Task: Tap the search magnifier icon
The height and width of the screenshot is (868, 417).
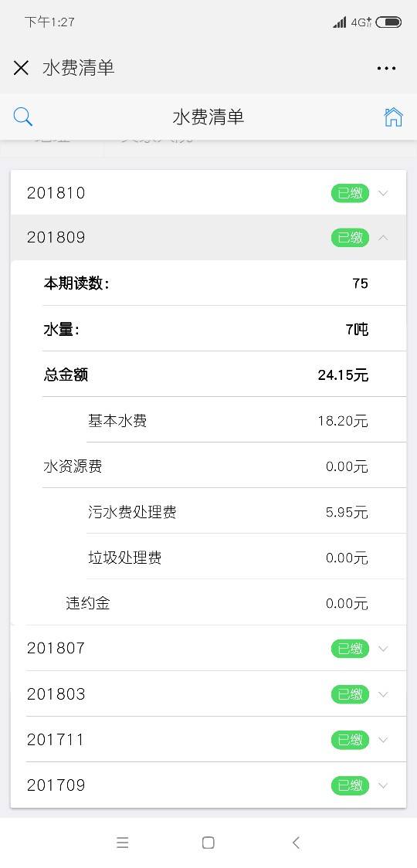Action: (22, 117)
